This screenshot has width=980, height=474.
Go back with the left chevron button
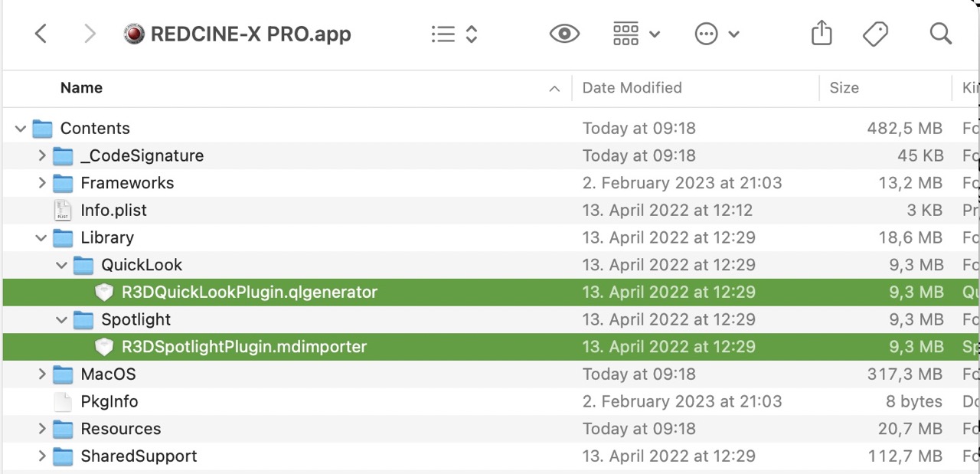point(41,34)
